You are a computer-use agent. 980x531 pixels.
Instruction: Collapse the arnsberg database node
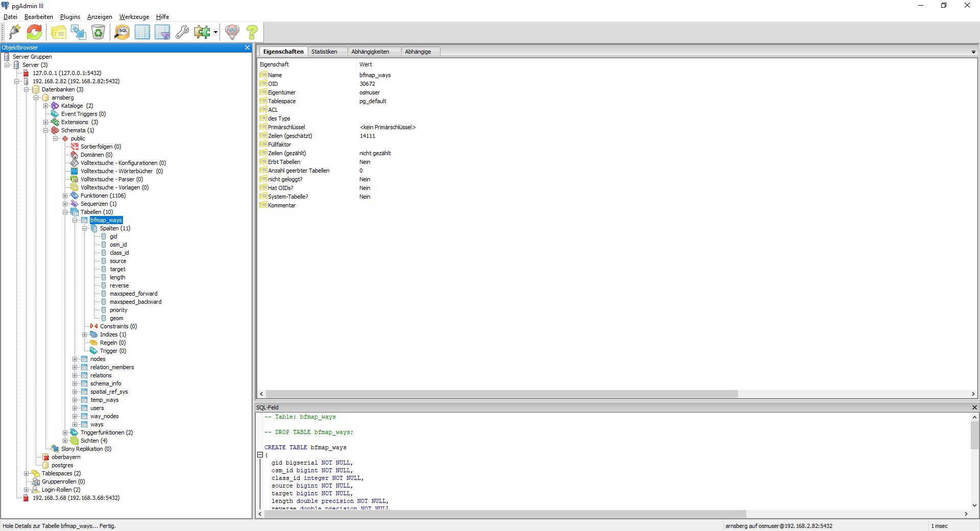(x=36, y=98)
